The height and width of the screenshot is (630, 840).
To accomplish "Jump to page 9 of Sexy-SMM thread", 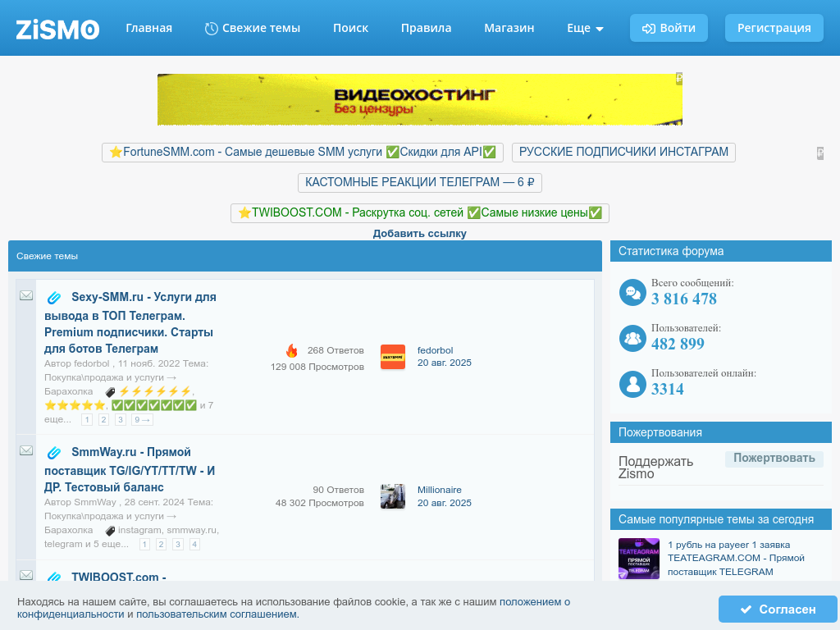I will 142,420.
